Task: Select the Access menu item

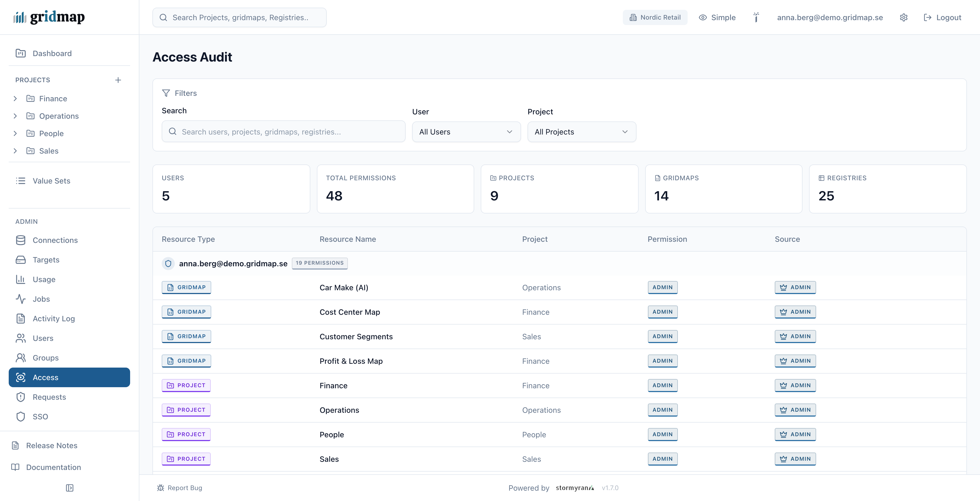Action: click(69, 377)
